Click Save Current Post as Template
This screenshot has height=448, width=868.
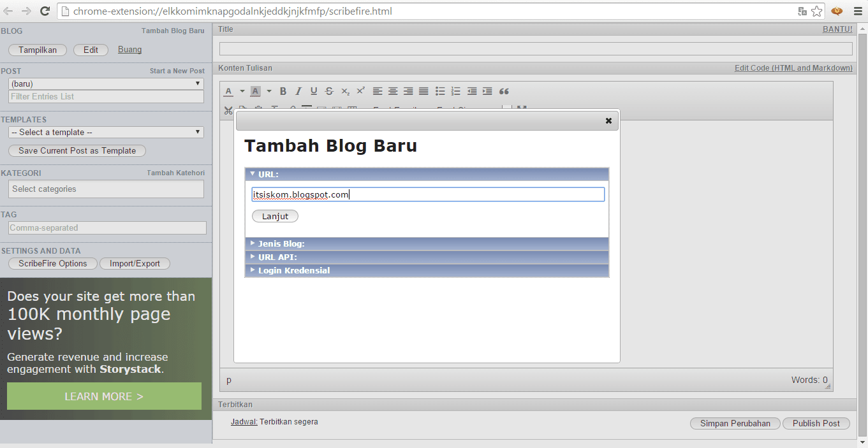(77, 150)
